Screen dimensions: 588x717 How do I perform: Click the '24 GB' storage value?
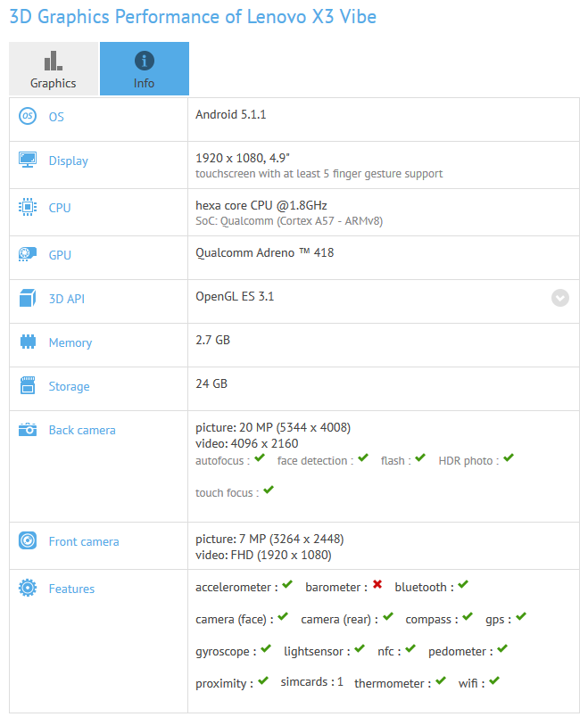211,383
